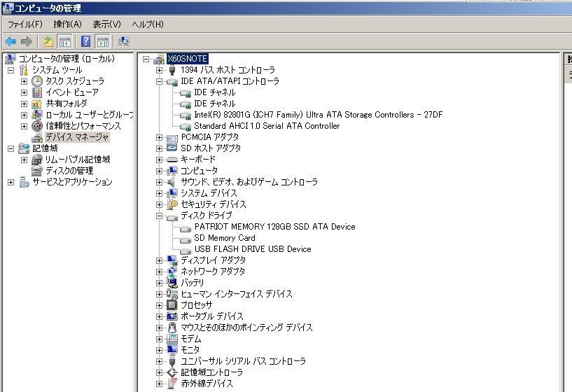Click the キーボード icon
572x392 pixels.
tap(172, 160)
